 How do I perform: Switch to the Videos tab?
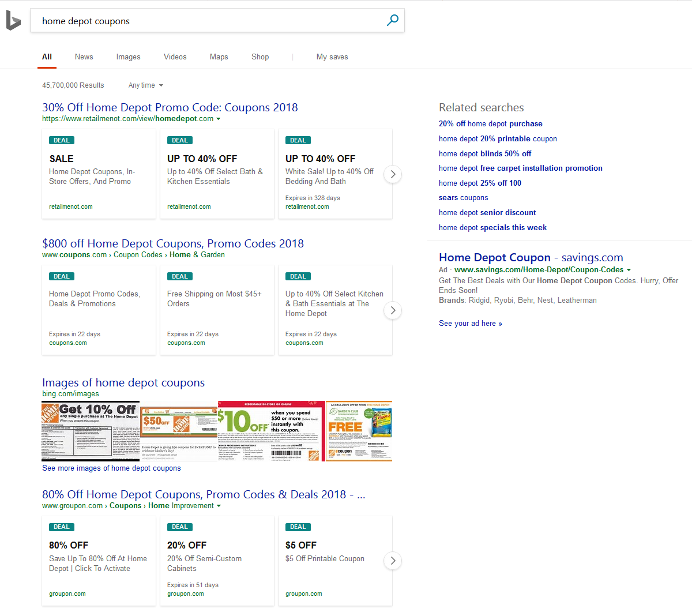click(175, 57)
